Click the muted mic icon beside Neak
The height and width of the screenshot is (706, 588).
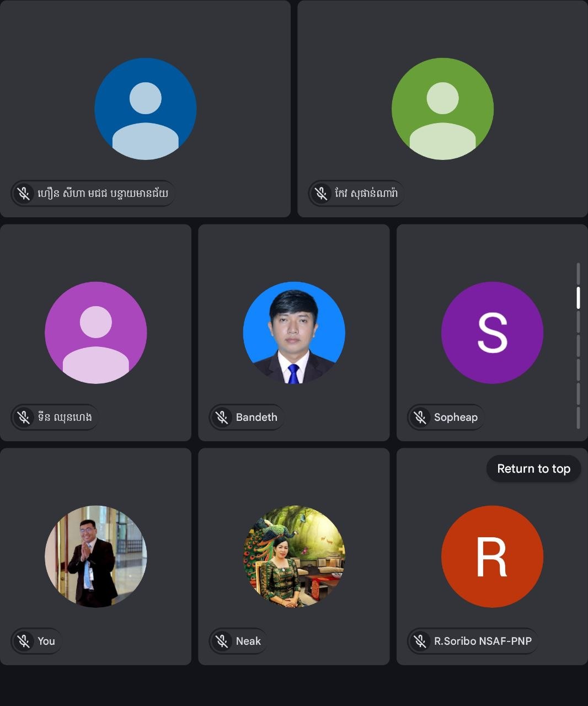click(x=222, y=641)
